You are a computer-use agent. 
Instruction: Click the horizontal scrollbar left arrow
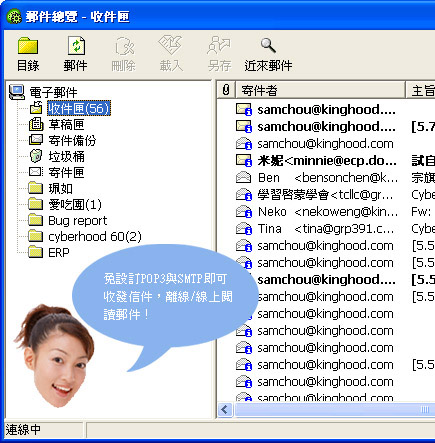point(225,410)
